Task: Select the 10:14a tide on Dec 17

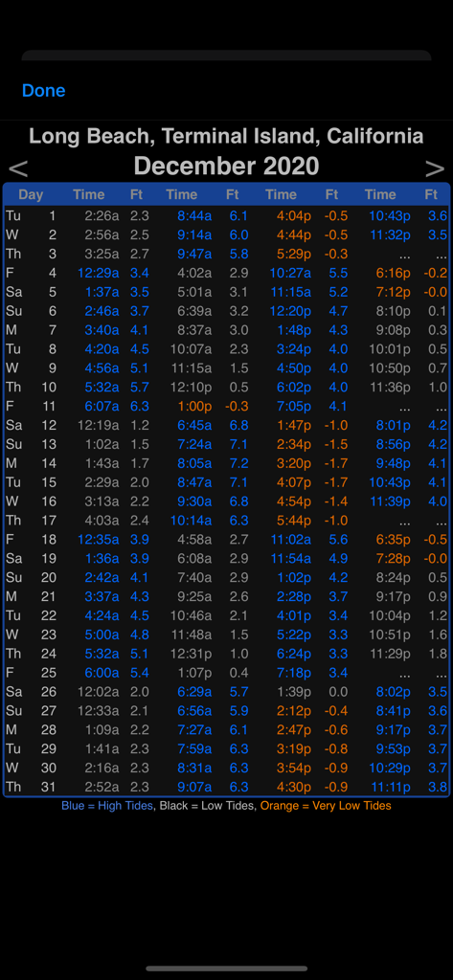Action: click(x=191, y=521)
